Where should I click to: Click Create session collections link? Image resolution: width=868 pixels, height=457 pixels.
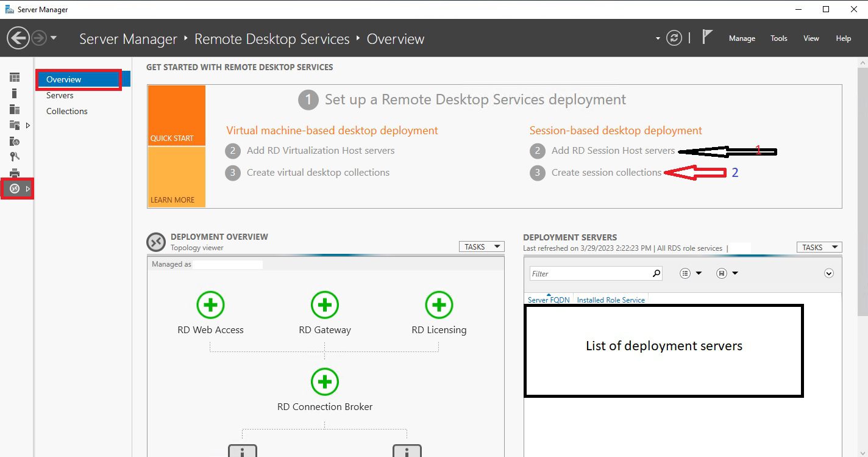606,173
